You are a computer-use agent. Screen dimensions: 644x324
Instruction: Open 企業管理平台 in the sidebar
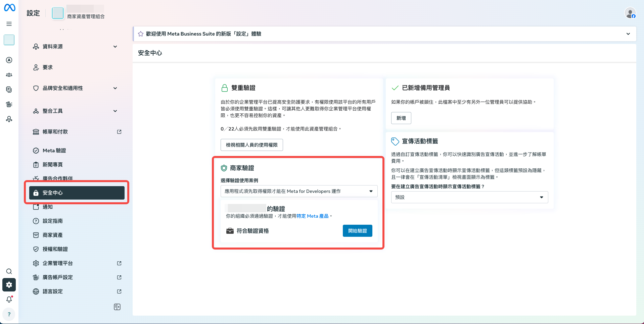[77, 263]
